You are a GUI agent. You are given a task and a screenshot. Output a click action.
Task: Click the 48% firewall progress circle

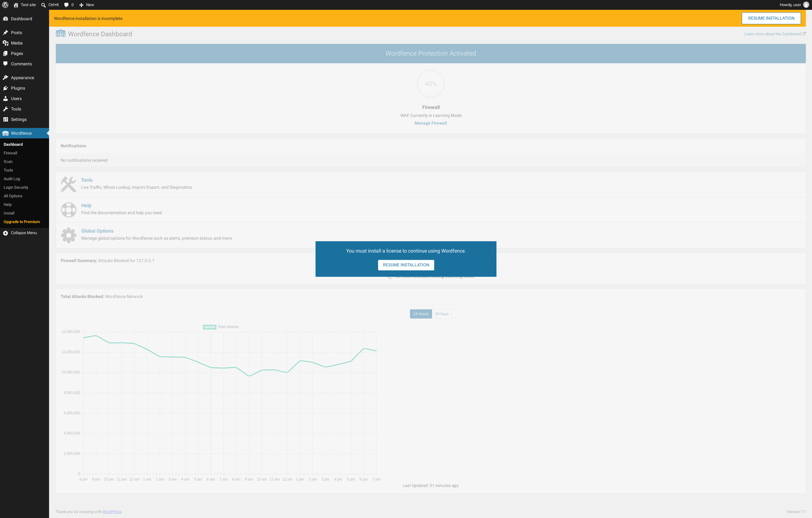(431, 84)
